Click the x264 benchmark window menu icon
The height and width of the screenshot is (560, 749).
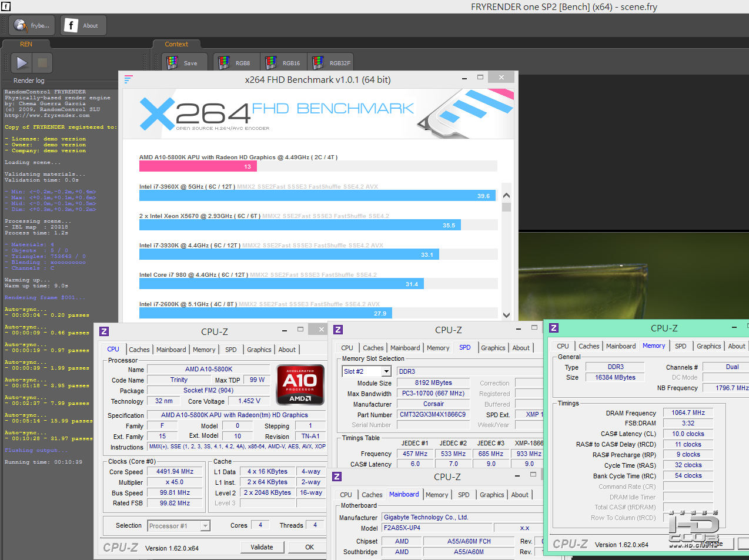129,79
